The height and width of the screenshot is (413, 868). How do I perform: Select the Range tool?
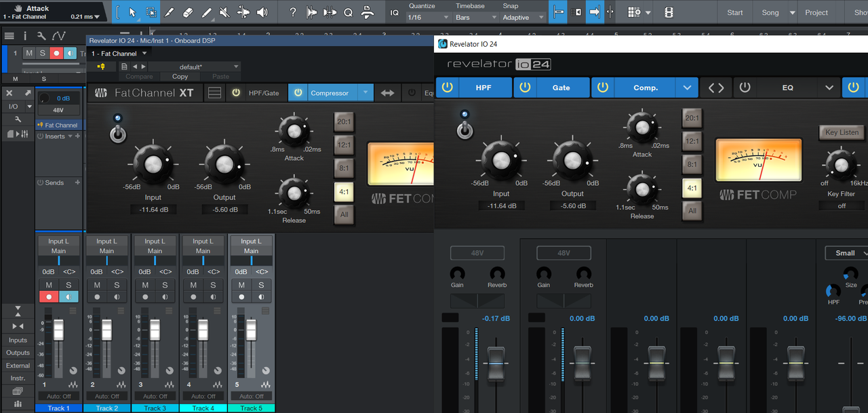[151, 12]
